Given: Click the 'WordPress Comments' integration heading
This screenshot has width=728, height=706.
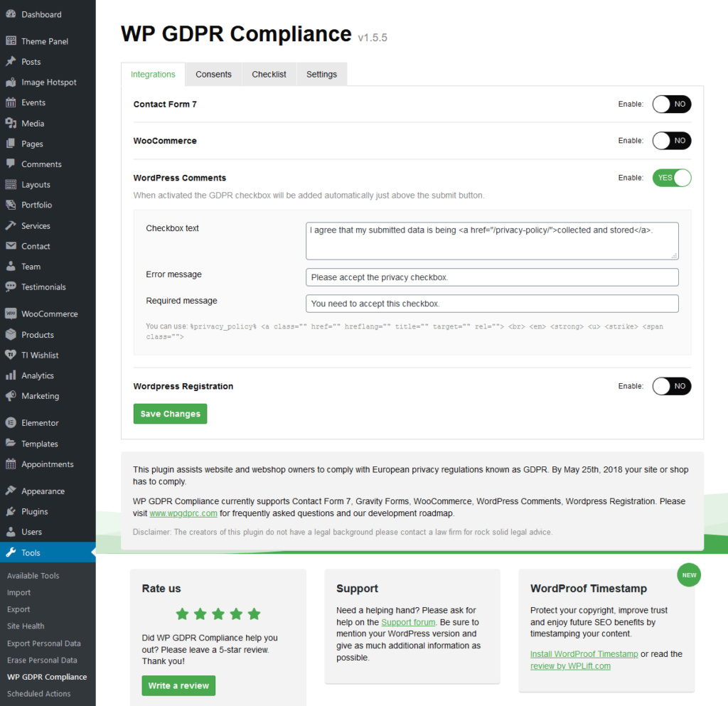Looking at the screenshot, I should click(x=180, y=178).
